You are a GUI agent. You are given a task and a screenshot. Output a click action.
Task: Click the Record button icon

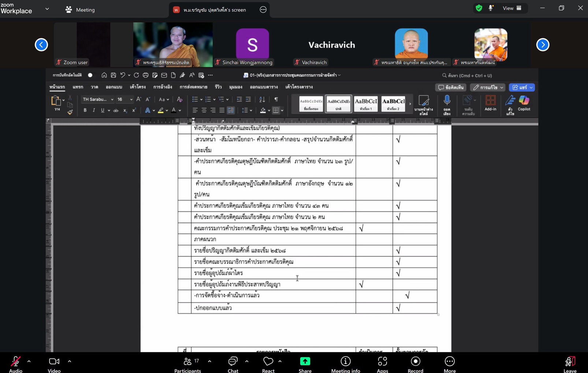[x=415, y=361]
